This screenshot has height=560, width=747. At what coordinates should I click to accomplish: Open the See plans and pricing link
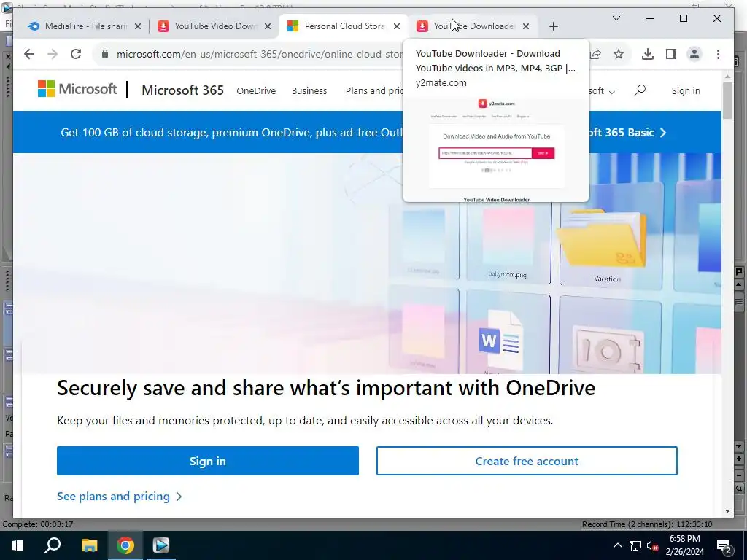(x=119, y=496)
